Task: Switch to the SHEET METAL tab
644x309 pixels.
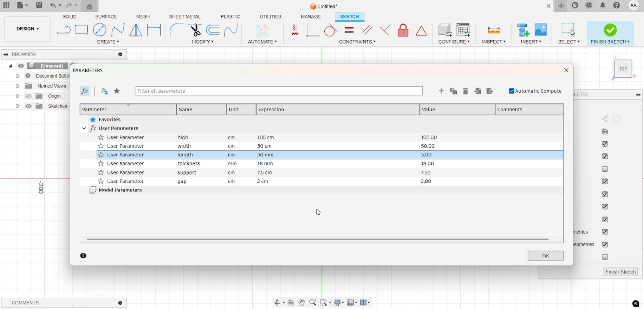Action: (185, 17)
